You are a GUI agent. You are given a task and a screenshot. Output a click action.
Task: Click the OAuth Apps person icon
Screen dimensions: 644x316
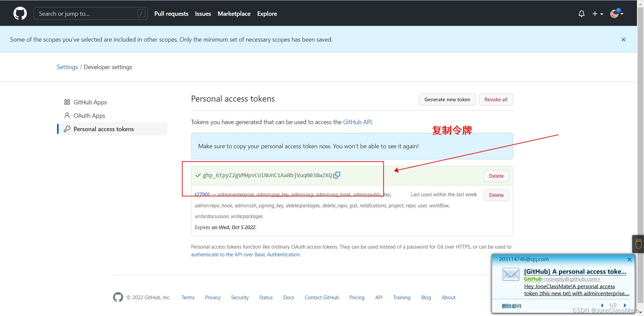(x=67, y=115)
